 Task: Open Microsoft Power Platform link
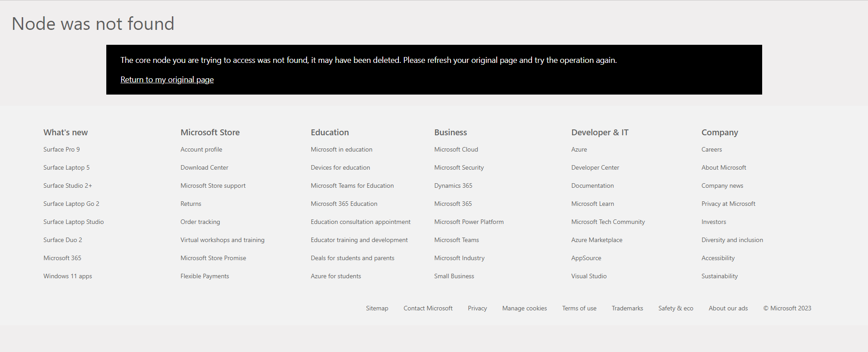click(469, 222)
